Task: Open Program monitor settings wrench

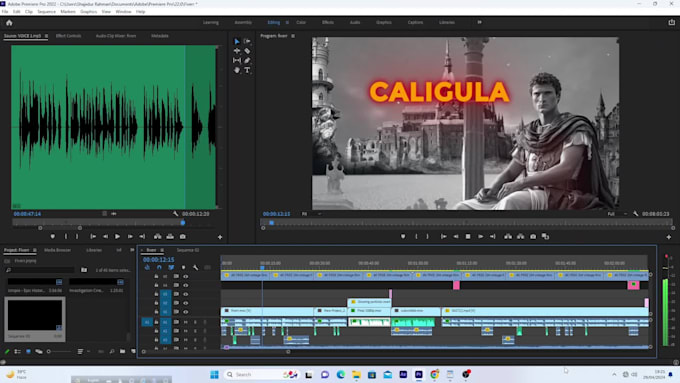Action: (x=635, y=214)
